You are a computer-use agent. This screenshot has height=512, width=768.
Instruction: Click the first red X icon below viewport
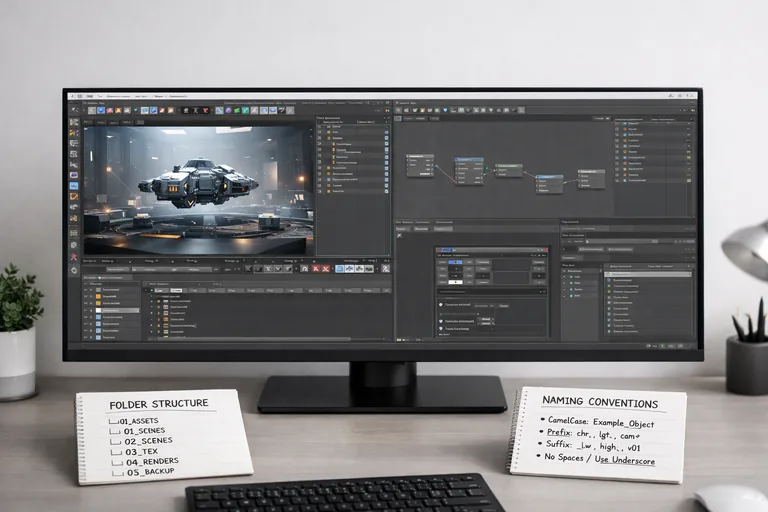[315, 268]
